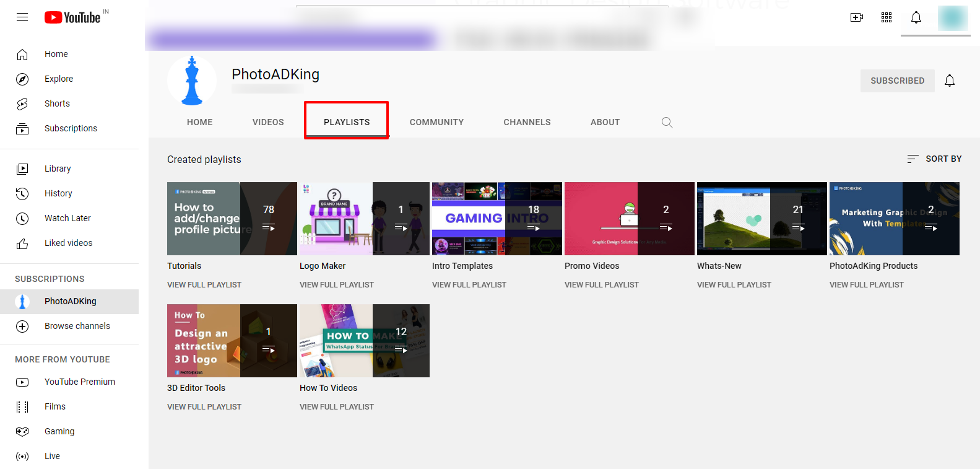Click the Logo Maker playlist title
This screenshot has width=980, height=469.
coord(323,266)
